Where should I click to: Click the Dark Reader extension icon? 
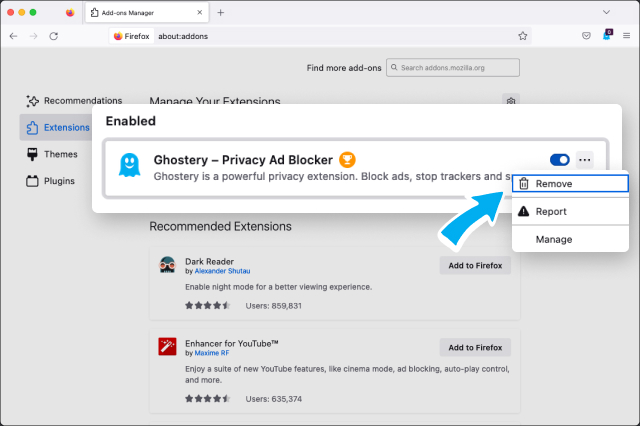click(x=167, y=265)
